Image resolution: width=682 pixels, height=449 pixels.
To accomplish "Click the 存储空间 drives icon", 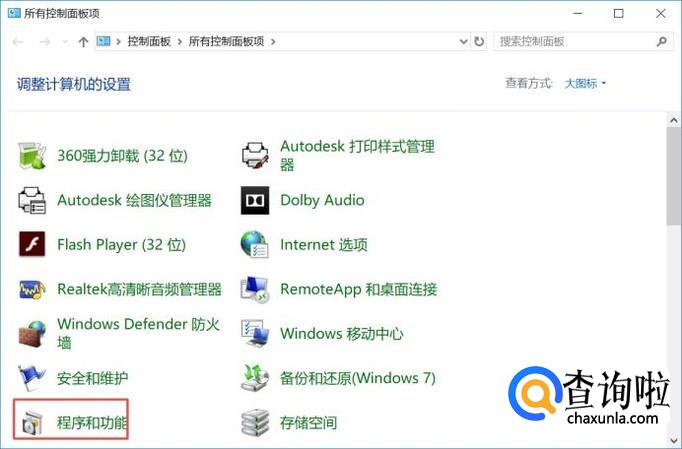I will pos(255,422).
